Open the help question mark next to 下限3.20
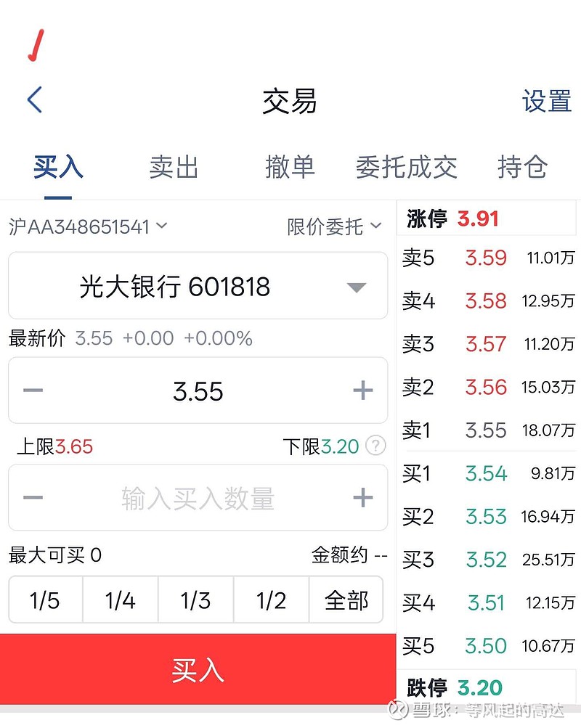Viewport: 581px width, 728px height. point(375,446)
